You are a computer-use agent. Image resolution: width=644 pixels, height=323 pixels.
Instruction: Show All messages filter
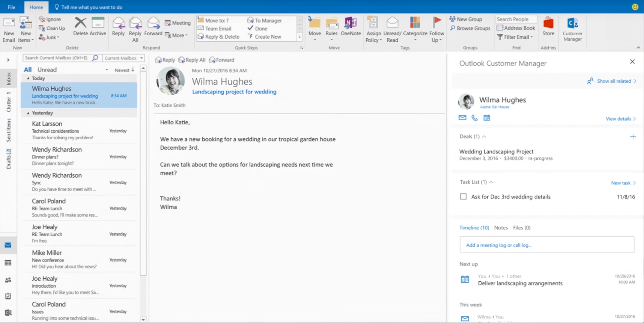[x=28, y=69]
